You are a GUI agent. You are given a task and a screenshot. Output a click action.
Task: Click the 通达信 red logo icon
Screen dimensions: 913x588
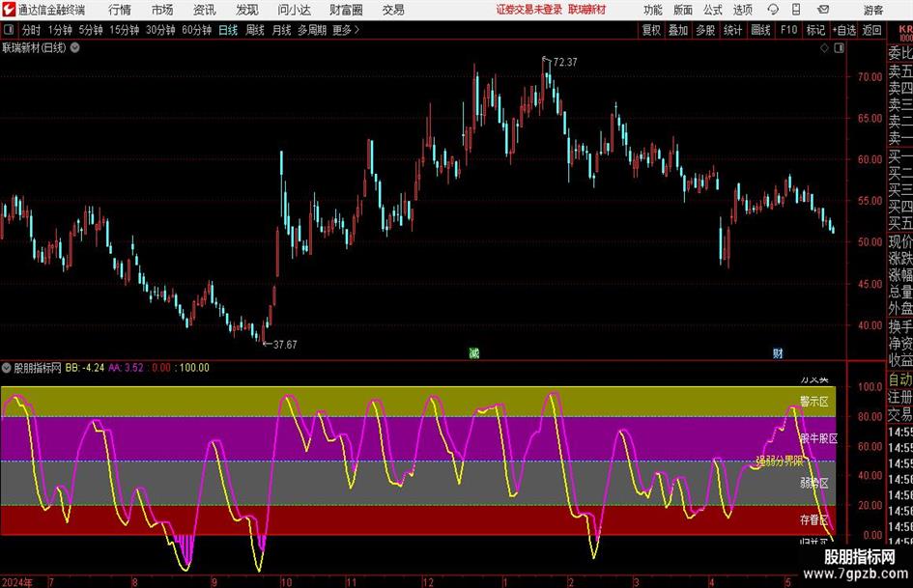point(9,10)
